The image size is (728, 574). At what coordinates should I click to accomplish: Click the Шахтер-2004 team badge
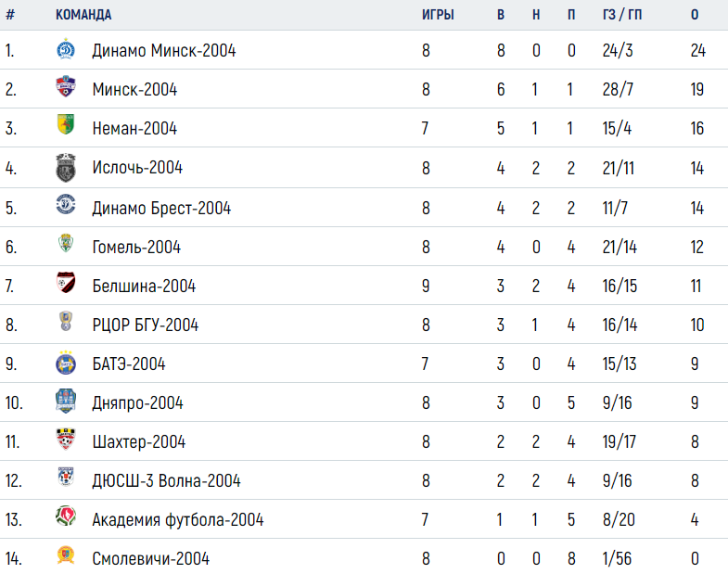(66, 439)
